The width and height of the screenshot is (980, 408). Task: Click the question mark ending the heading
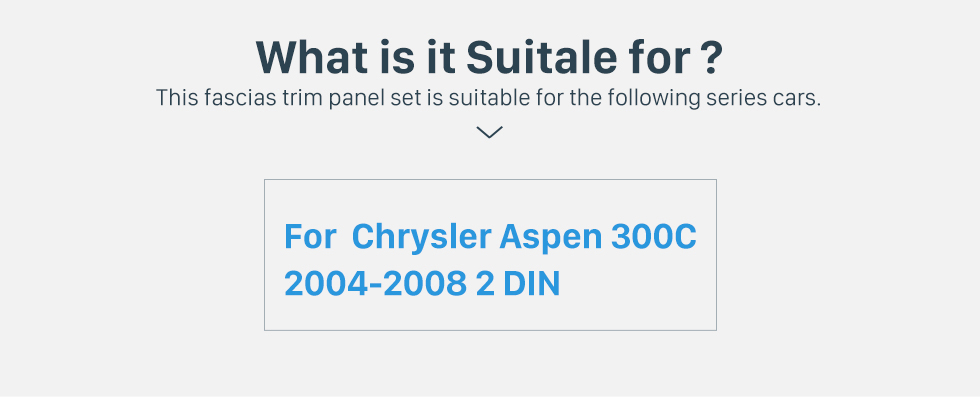711,57
